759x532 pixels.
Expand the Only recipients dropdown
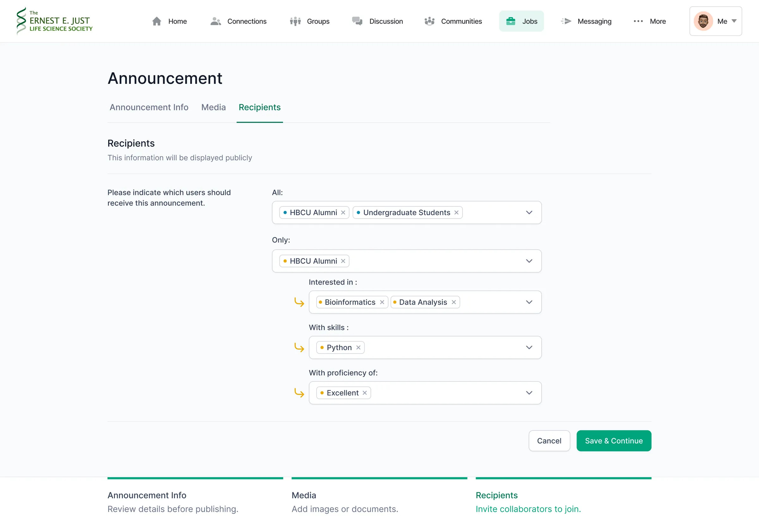tap(529, 261)
